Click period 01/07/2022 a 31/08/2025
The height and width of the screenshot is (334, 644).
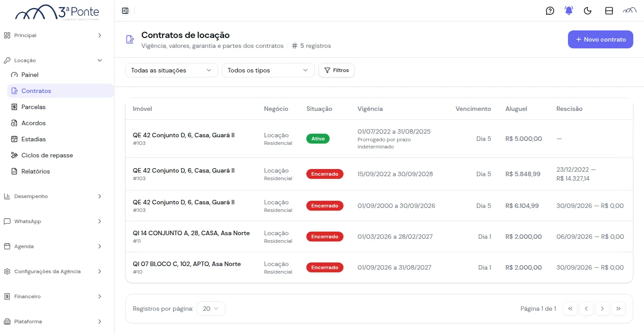[394, 131]
